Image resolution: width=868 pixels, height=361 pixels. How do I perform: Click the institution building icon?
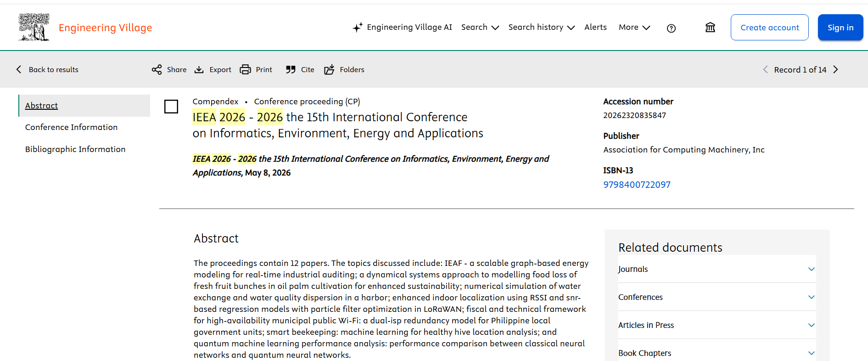pos(710,28)
